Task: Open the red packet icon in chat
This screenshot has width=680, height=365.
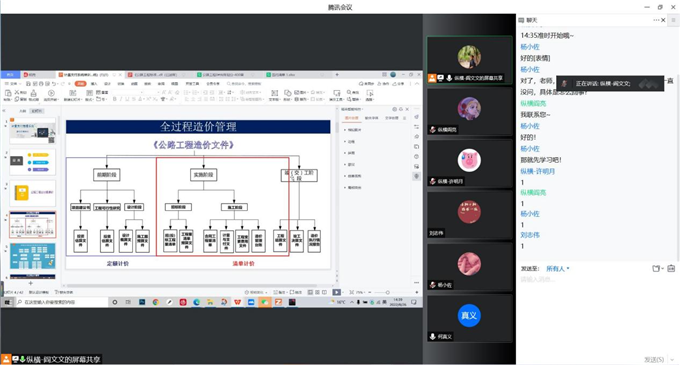Action: pos(671,269)
